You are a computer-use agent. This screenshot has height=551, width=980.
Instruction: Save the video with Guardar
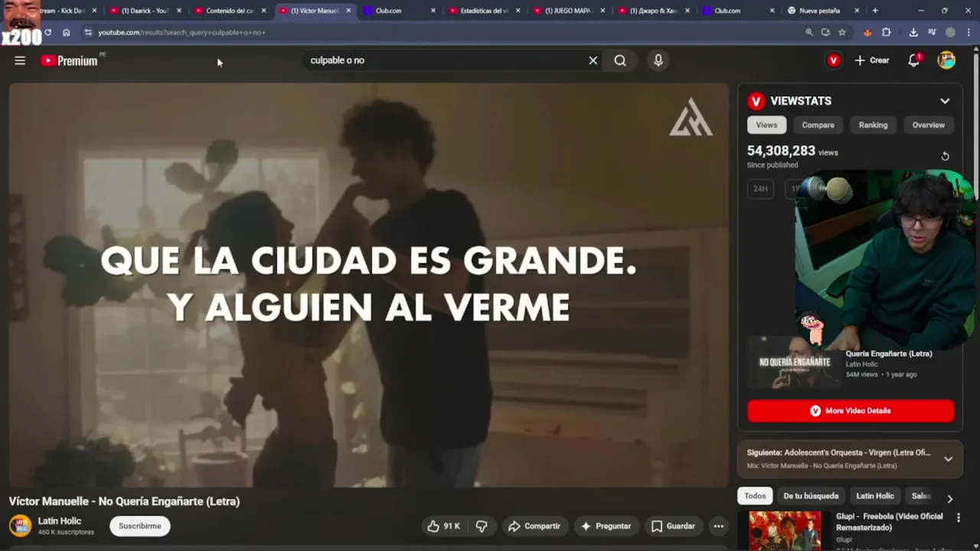click(x=673, y=526)
